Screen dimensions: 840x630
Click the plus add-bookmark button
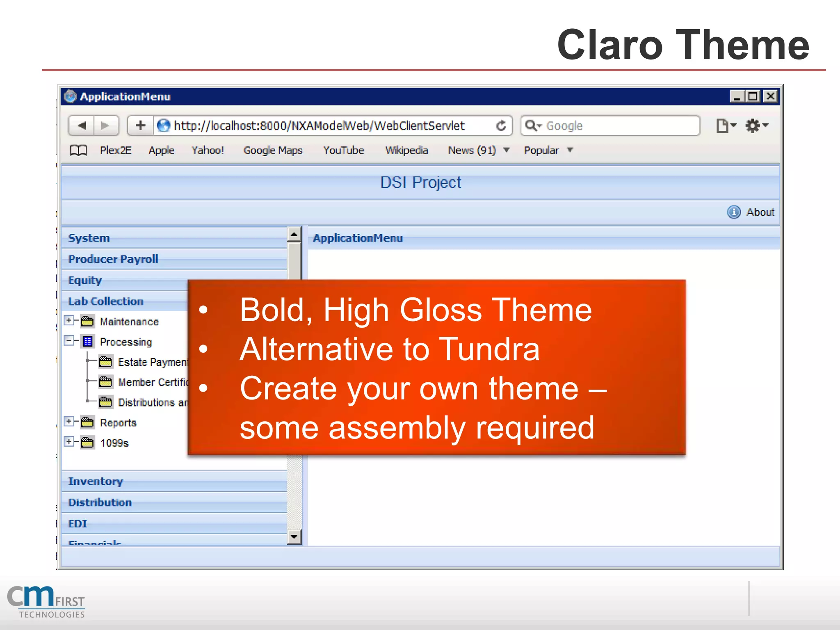[140, 126]
